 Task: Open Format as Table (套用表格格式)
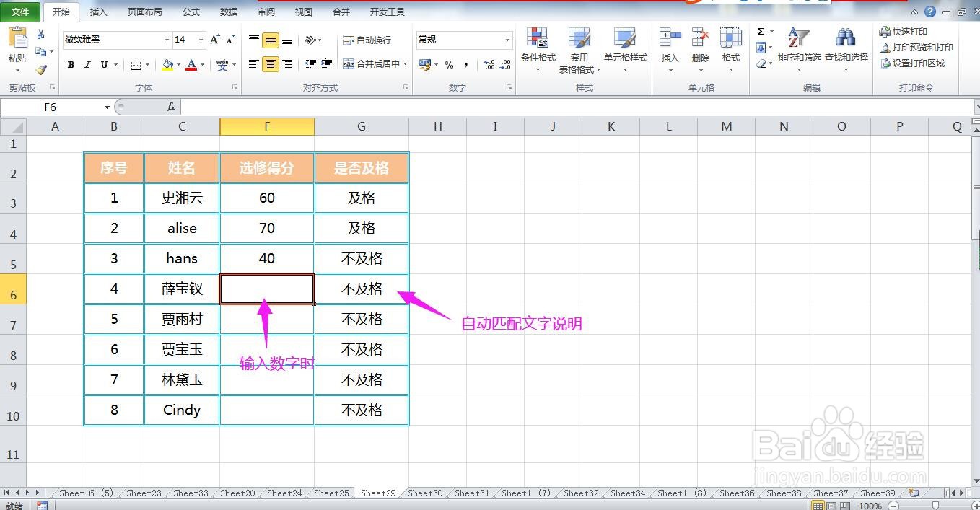[x=579, y=50]
